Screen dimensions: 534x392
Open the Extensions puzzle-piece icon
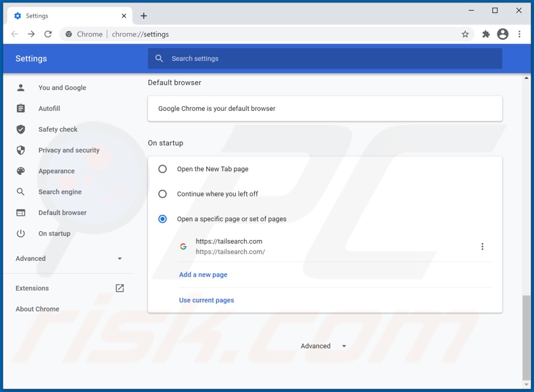486,34
